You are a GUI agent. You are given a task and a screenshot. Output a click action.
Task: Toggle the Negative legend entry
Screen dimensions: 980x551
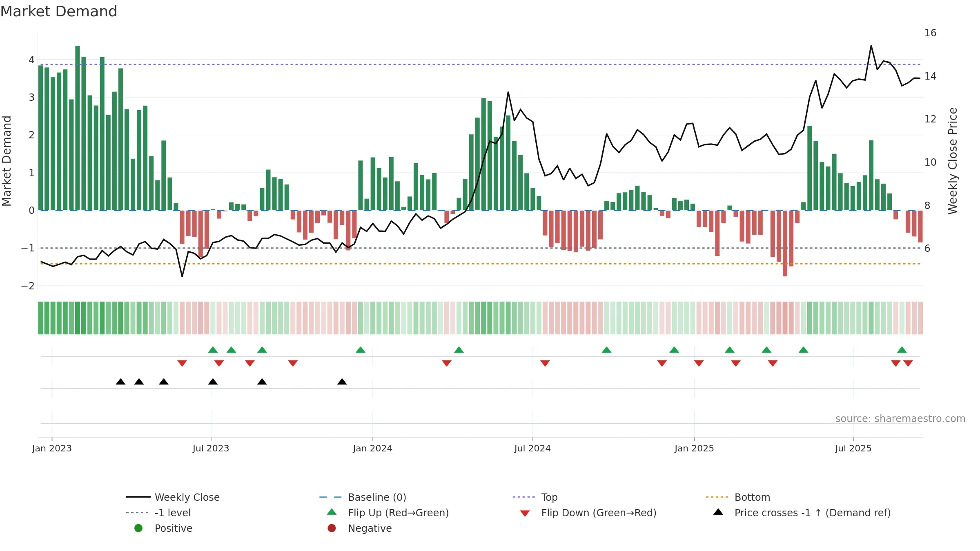click(359, 528)
